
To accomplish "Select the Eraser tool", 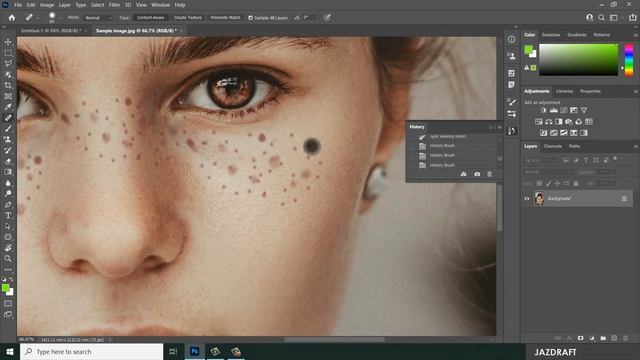I will (8, 161).
